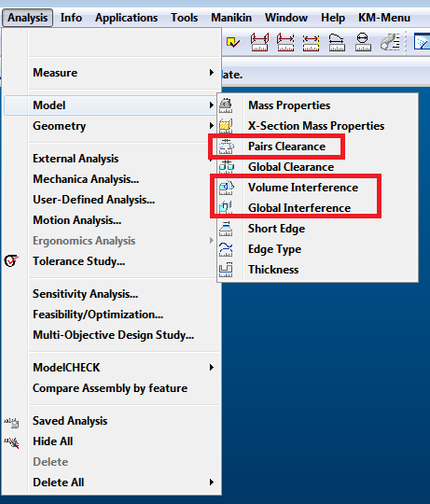Open the Info menu
430x504 pixels.
tap(71, 18)
